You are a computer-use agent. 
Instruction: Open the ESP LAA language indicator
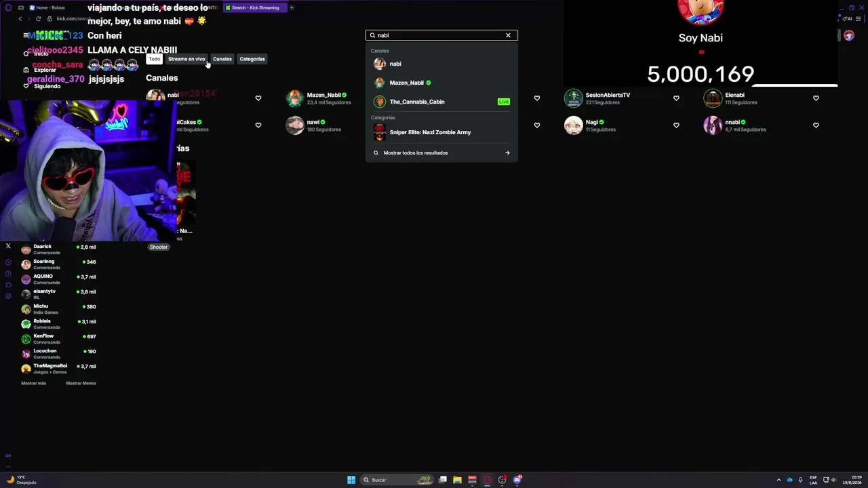click(813, 480)
